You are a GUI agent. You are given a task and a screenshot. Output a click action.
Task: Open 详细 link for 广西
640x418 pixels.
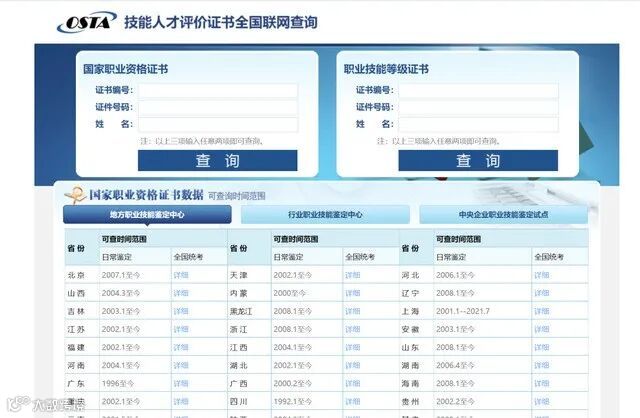point(353,383)
